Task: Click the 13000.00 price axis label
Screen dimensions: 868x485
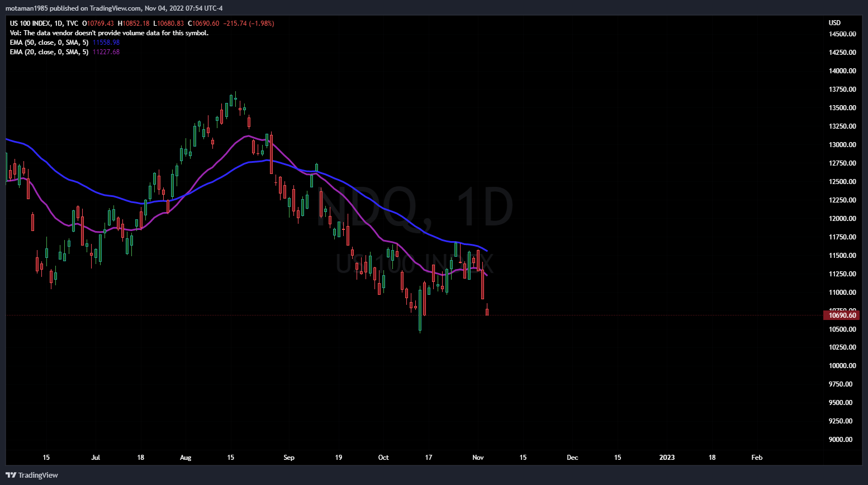Action: 842,145
